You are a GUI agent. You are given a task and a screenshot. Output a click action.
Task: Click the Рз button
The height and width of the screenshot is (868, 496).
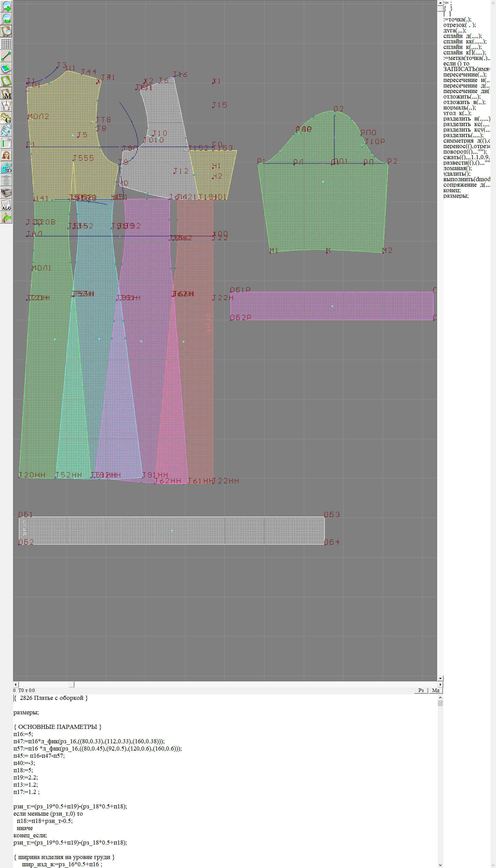(421, 690)
